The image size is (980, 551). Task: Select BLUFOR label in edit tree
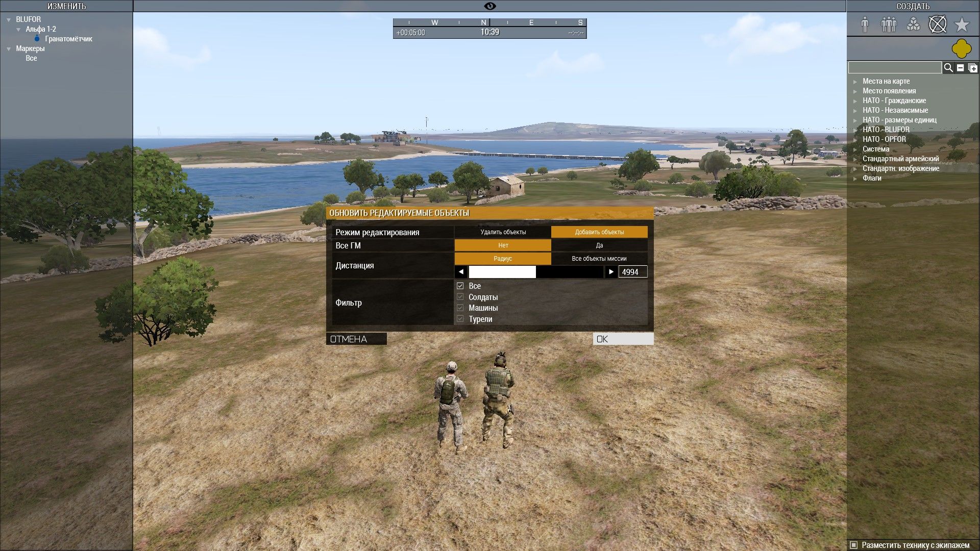28,19
